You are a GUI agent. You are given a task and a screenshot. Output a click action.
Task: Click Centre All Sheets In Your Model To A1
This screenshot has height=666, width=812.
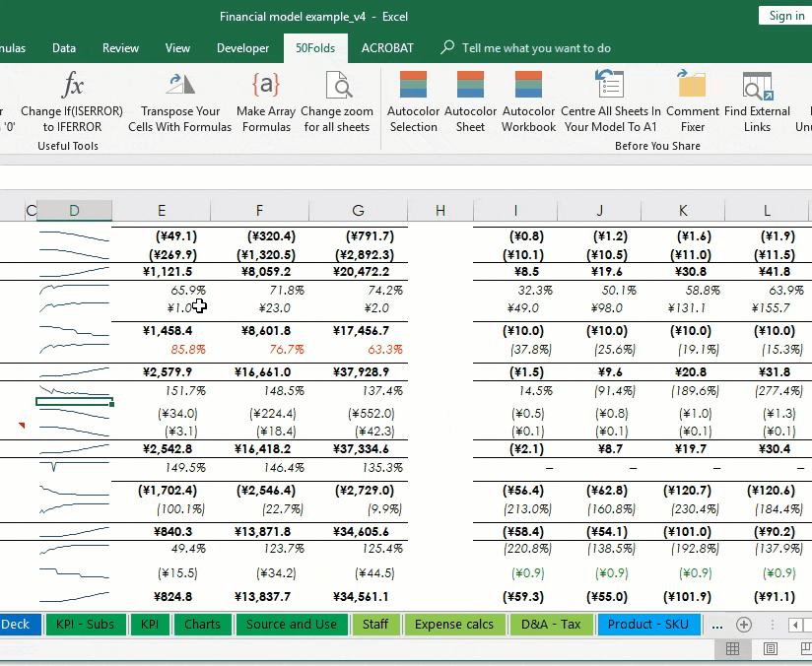(611, 101)
